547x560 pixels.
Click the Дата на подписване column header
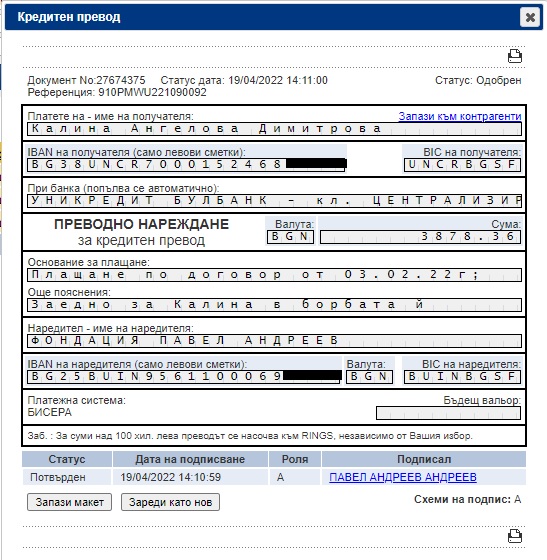[x=190, y=459]
